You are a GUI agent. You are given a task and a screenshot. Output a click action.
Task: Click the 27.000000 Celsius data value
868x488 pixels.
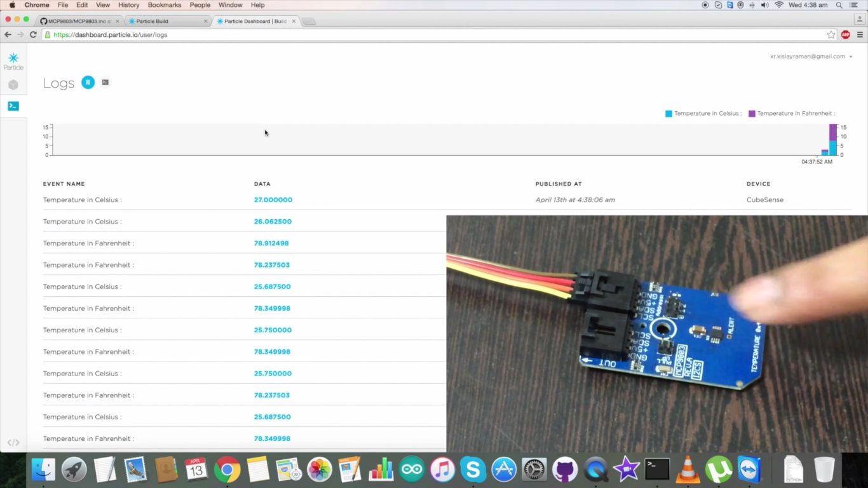point(273,200)
